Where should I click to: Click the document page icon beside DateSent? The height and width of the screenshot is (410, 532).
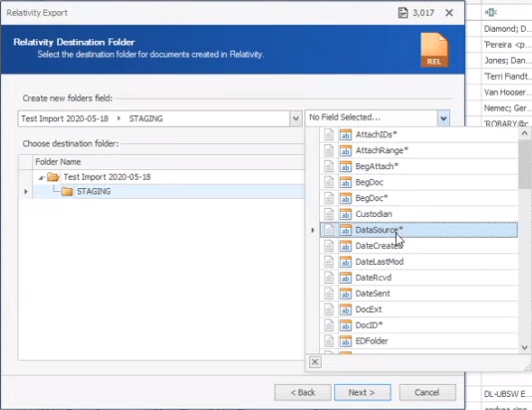coord(329,294)
